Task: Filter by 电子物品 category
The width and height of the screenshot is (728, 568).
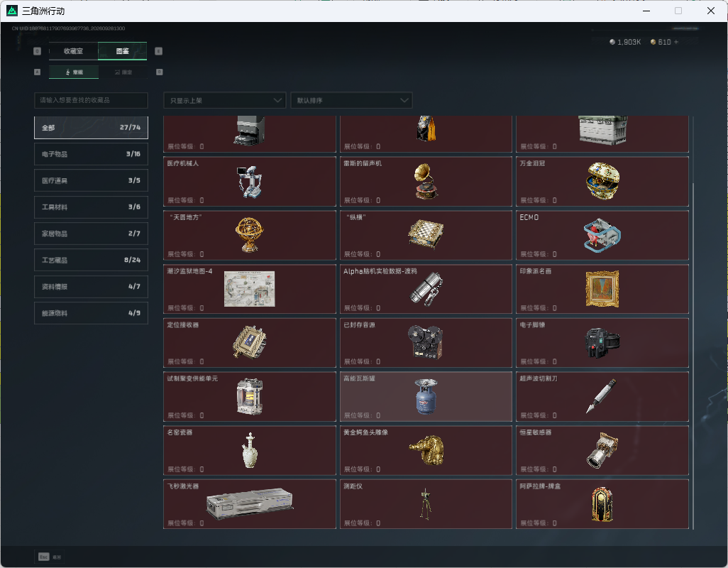Action: (91, 154)
